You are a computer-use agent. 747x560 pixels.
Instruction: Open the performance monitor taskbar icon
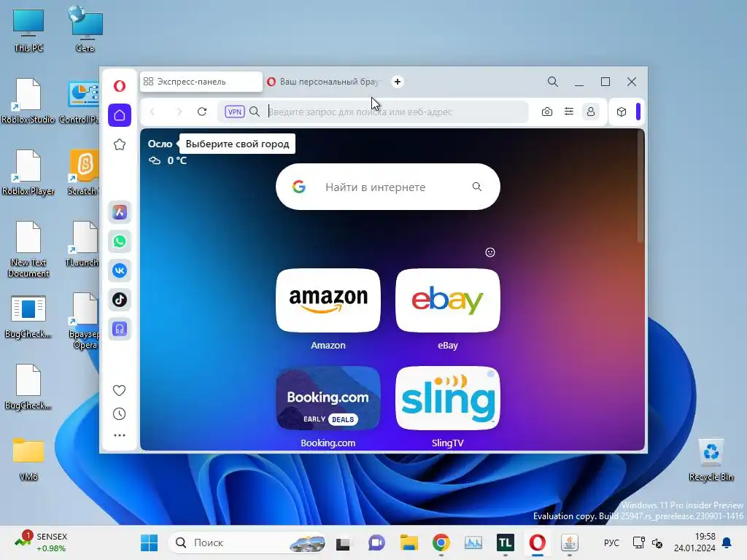473,542
